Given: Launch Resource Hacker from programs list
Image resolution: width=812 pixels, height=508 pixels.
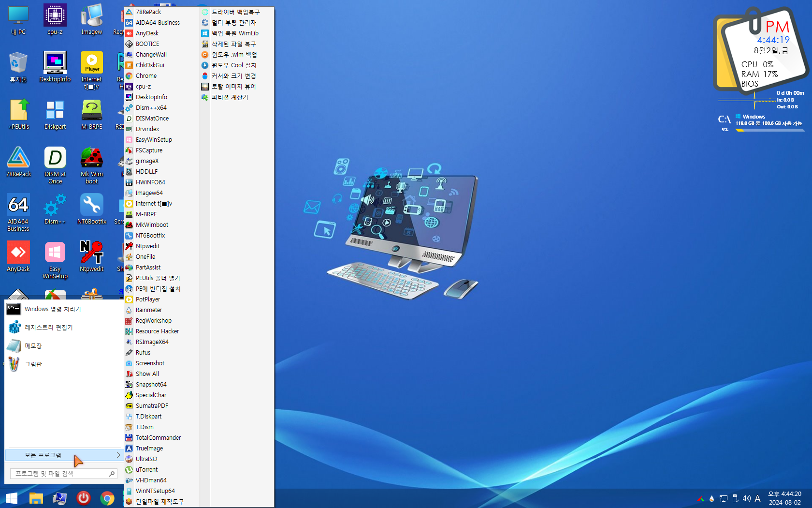Looking at the screenshot, I should (161, 331).
